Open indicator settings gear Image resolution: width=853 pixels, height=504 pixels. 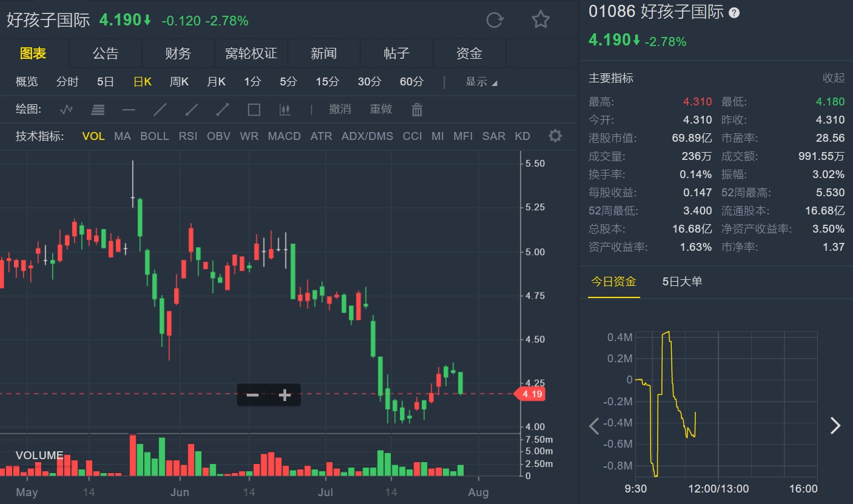tap(555, 136)
